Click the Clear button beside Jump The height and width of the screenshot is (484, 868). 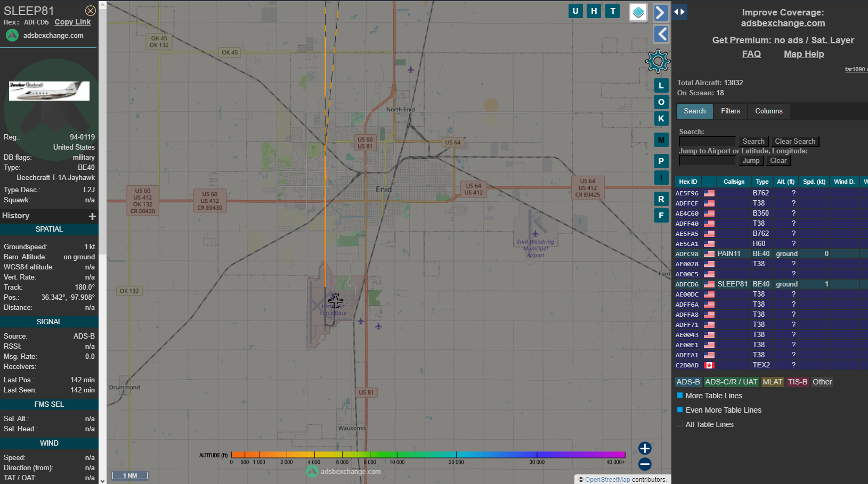(778, 161)
